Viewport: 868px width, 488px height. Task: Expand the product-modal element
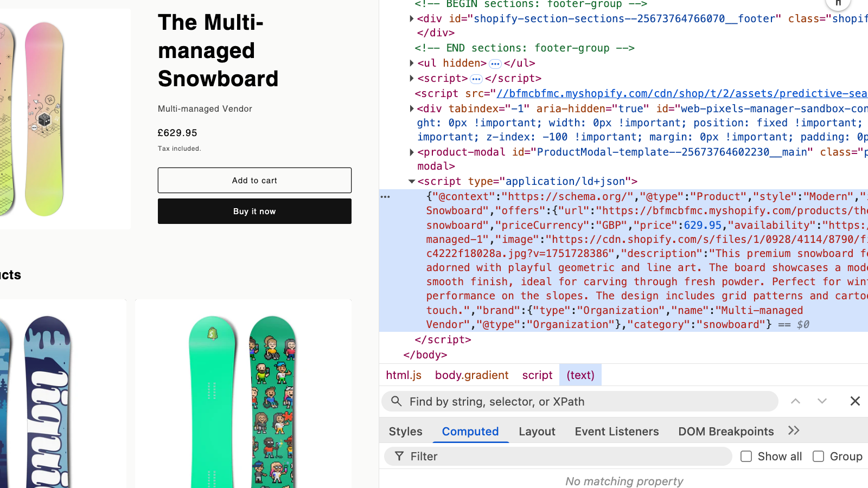click(x=412, y=152)
